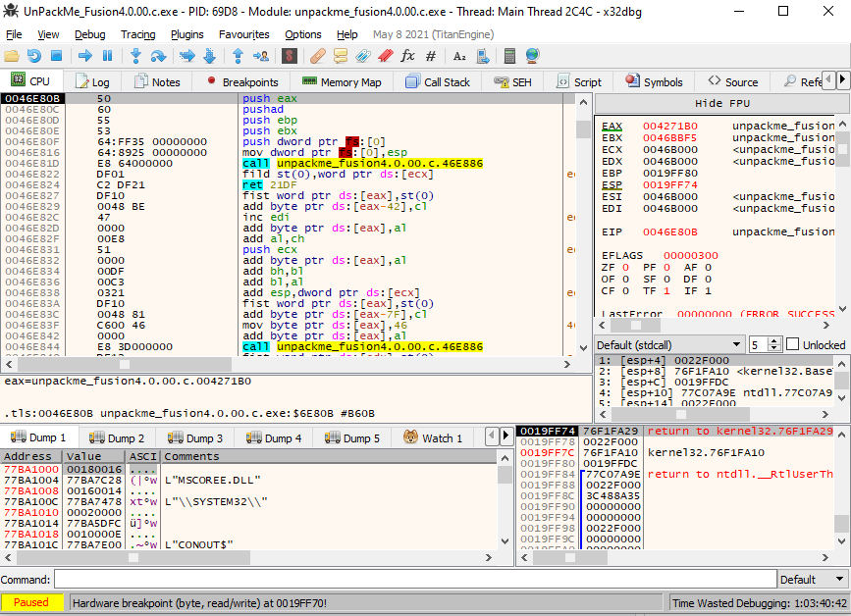Enable the Unlocked checkbox
Image resolution: width=851 pixels, height=616 pixels.
tap(793, 344)
